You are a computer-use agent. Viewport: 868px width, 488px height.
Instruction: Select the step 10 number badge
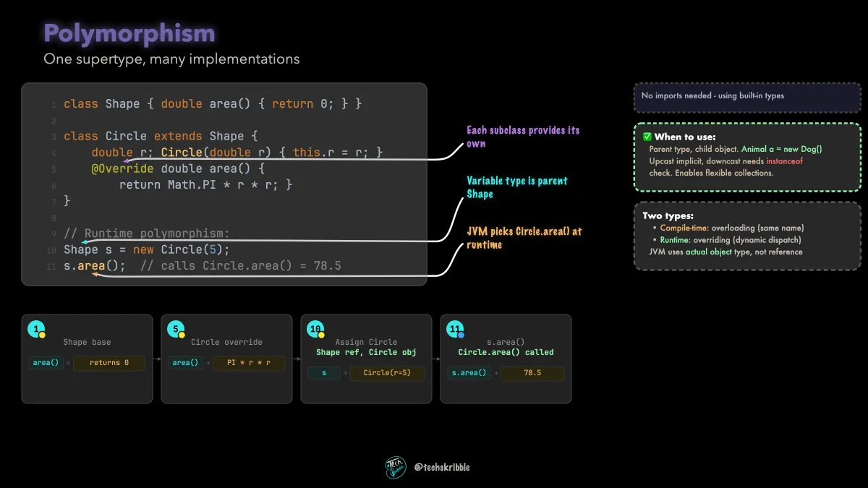click(x=315, y=329)
